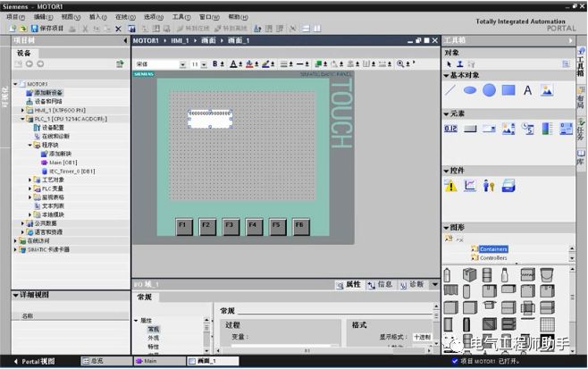Select the I/O field on the screen

point(210,119)
